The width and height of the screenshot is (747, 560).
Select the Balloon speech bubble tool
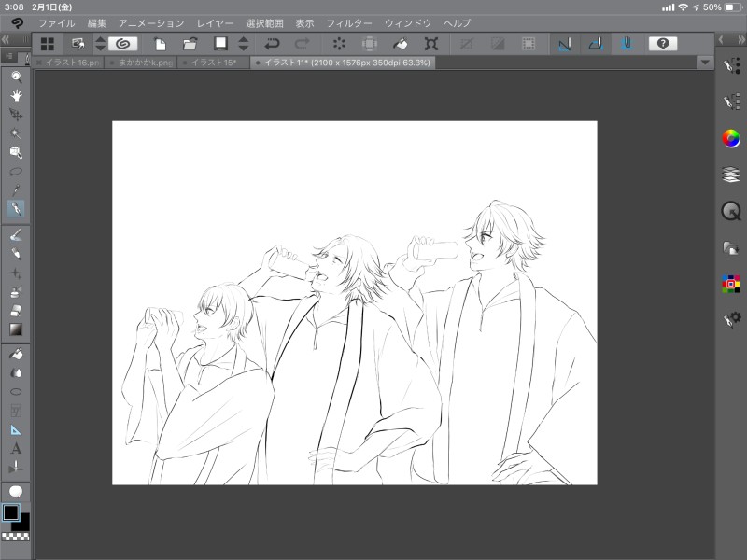[16, 492]
